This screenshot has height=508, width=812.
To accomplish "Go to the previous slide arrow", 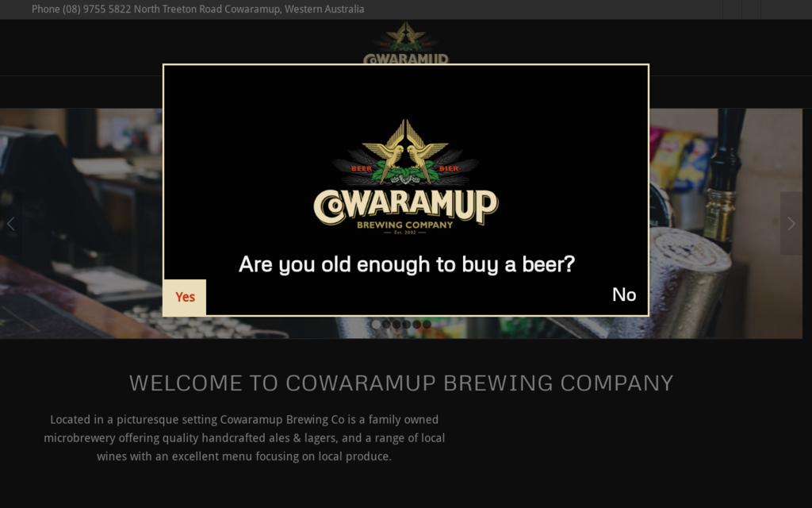I will (11, 223).
